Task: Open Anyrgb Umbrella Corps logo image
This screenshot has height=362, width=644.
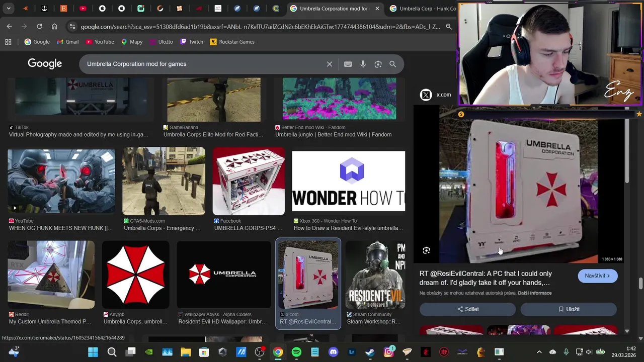Action: pyautogui.click(x=135, y=275)
